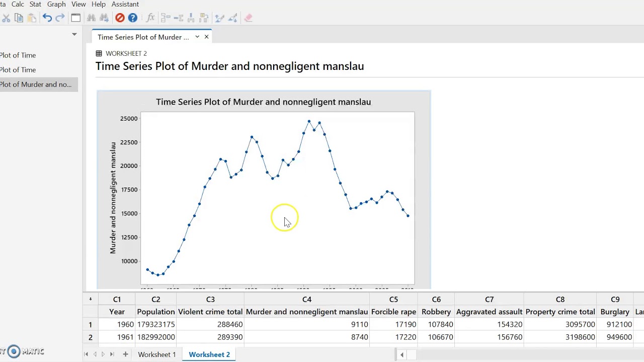The image size is (644, 362).
Task: Click the cell containing 179323175
Action: coord(156,325)
